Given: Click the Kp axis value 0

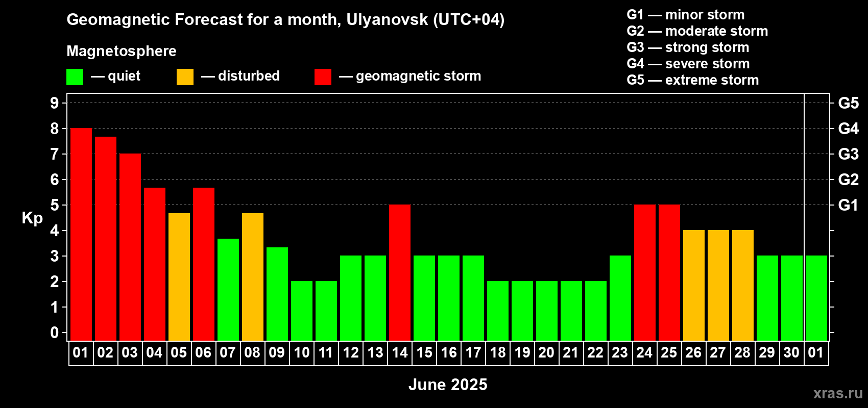Looking at the screenshot, I should point(55,333).
